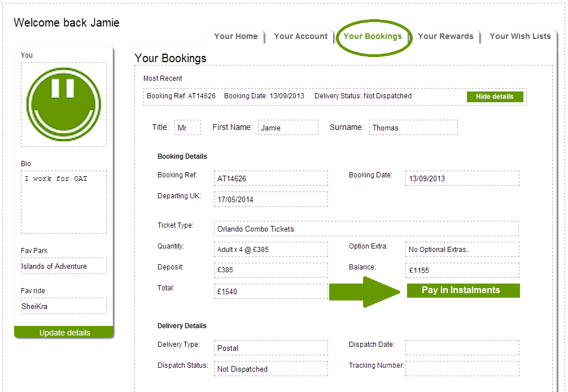Click the First Name field
The width and height of the screenshot is (568, 392).
tap(288, 128)
